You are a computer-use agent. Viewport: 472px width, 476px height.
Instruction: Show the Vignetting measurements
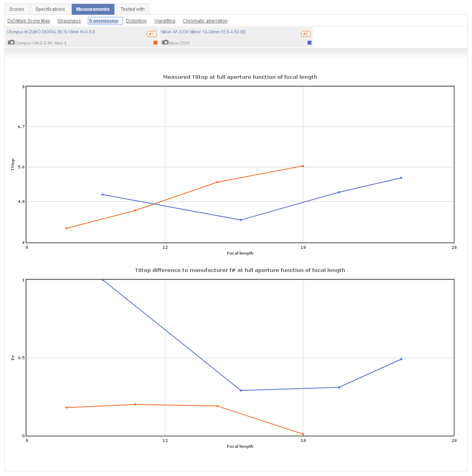pyautogui.click(x=164, y=21)
